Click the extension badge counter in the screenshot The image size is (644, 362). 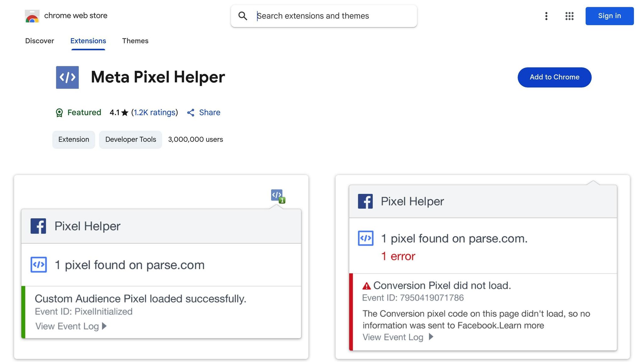tap(282, 200)
